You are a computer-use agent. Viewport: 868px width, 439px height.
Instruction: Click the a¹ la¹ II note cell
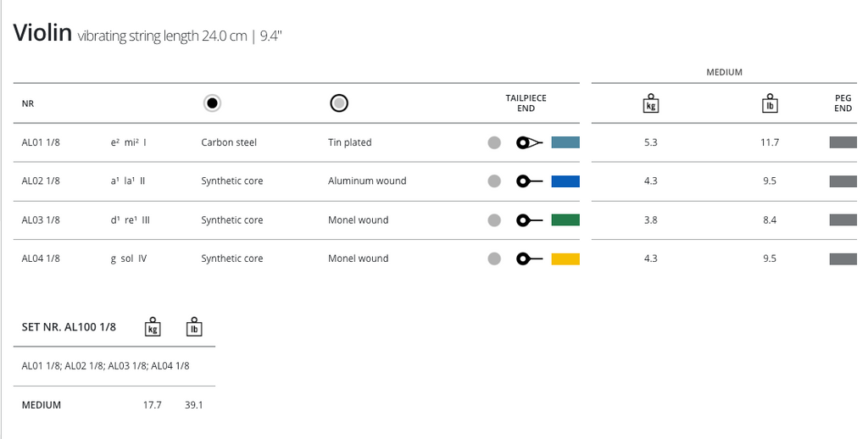[x=128, y=181]
